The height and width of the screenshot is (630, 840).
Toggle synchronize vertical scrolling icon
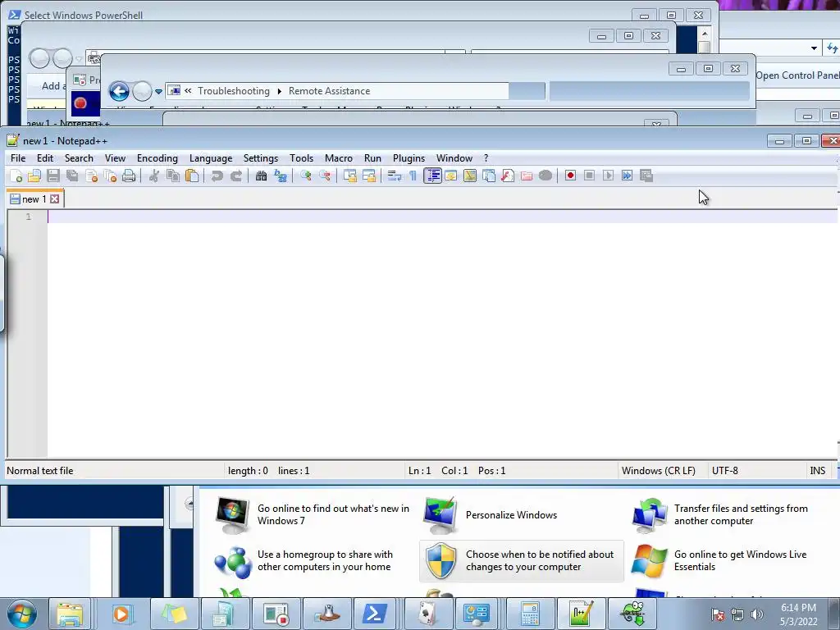click(x=349, y=176)
